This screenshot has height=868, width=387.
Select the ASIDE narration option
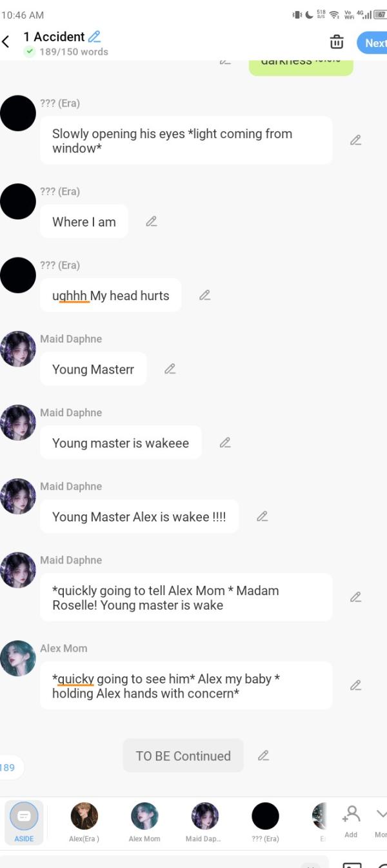[24, 822]
